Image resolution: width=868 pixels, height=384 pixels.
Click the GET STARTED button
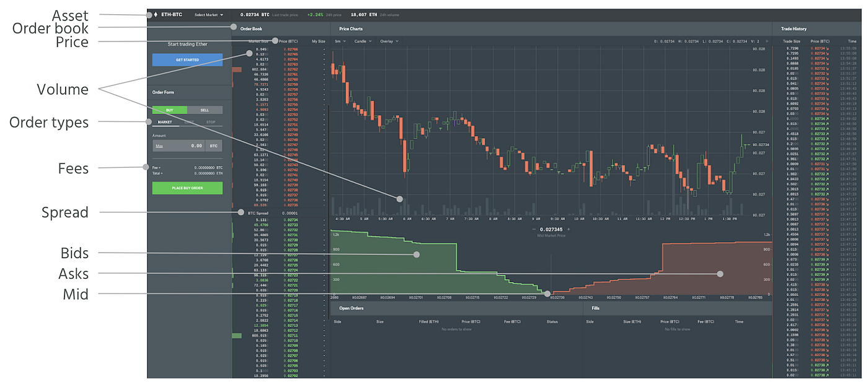187,59
